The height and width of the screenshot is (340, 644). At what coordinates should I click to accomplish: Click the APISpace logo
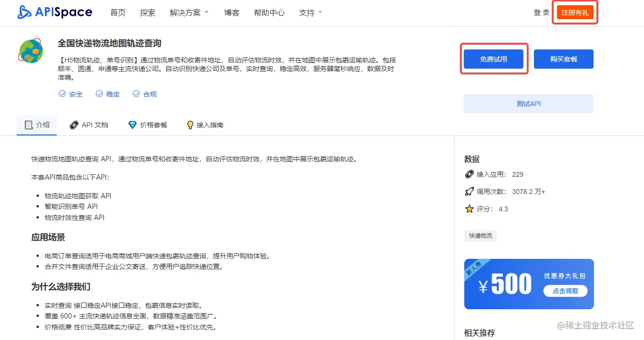click(54, 12)
